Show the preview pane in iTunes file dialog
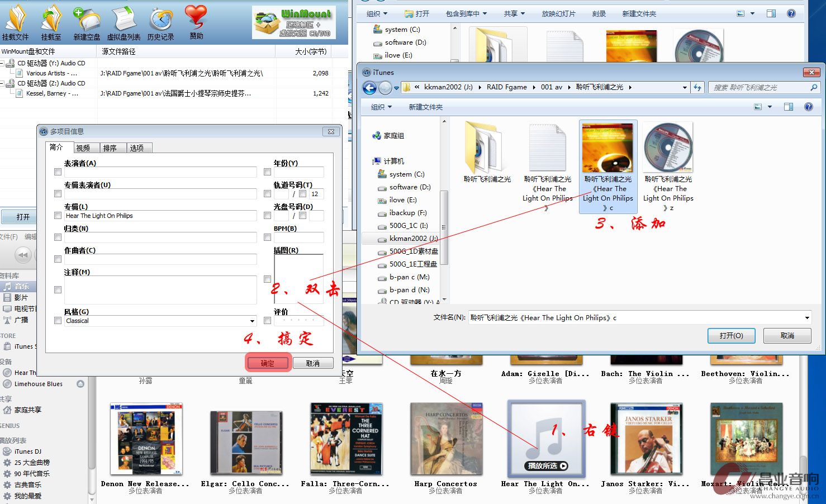This screenshot has width=826, height=504. tap(789, 107)
